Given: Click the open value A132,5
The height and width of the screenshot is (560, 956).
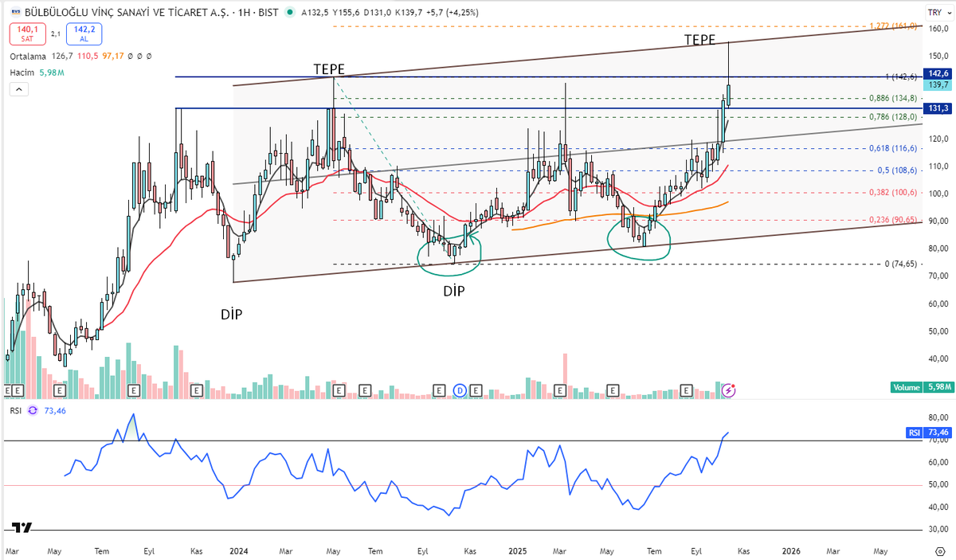Looking at the screenshot, I should click(313, 13).
